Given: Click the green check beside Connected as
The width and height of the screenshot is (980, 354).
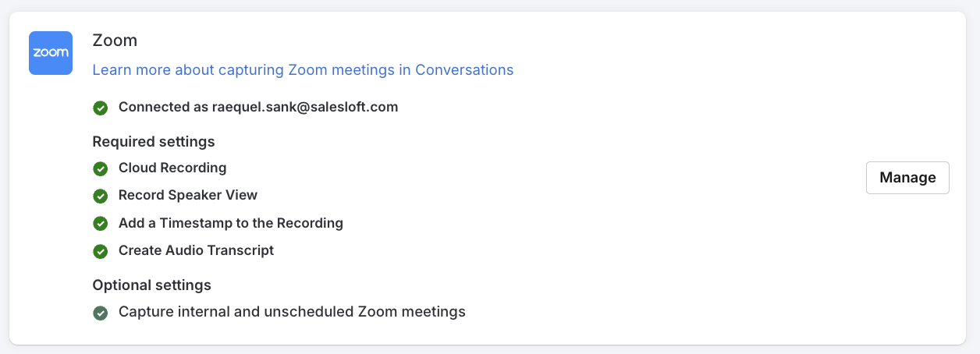Looking at the screenshot, I should point(100,108).
